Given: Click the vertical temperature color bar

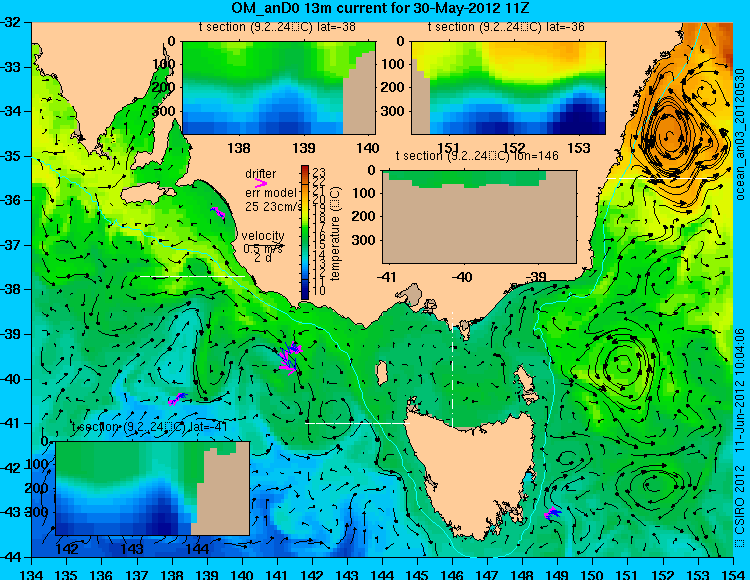Looking at the screenshot, I should click(x=305, y=232).
